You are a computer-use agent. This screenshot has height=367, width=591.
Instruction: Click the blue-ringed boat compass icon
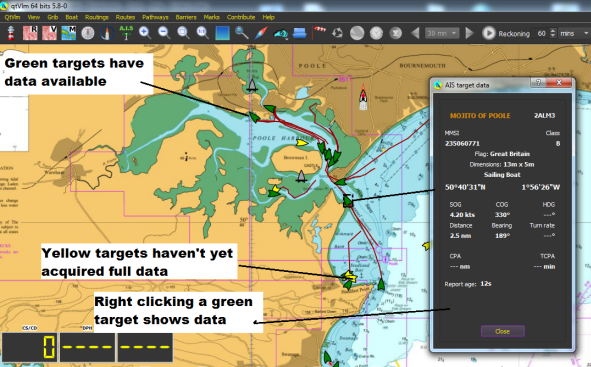107,33
